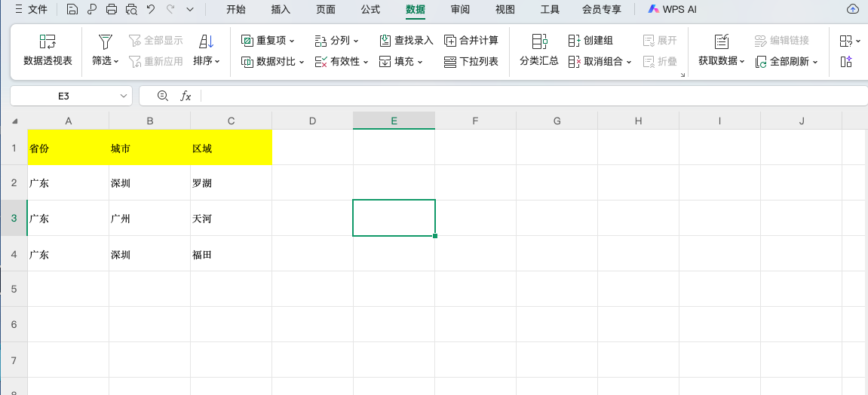
Task: Click the Save icon in quick access toolbar
Action: click(72, 10)
